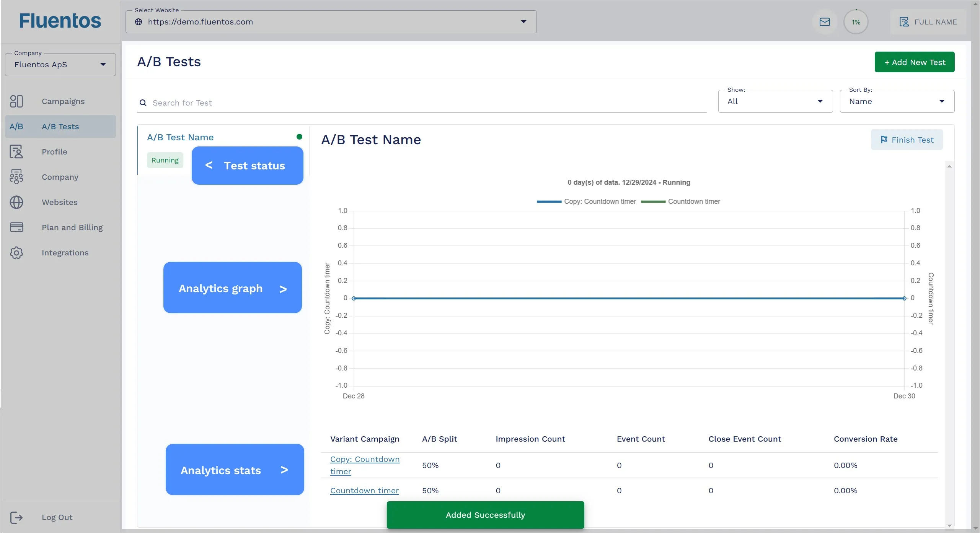Screen dimensions: 980x533
Task: Navigate to the Campaigns menu item
Action: tap(63, 101)
